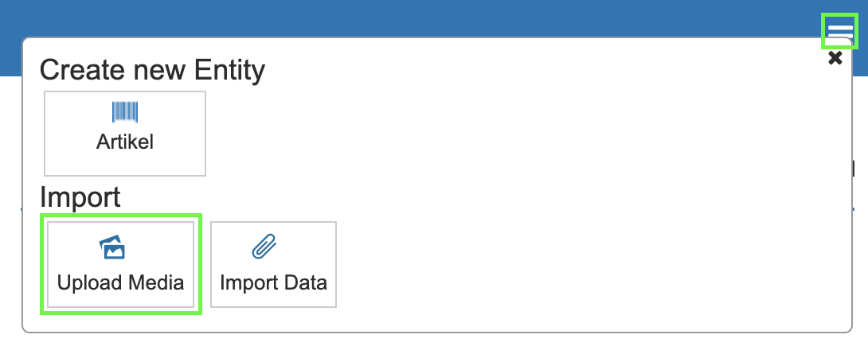Click the "Import" section heading
The width and height of the screenshot is (868, 358).
[80, 197]
